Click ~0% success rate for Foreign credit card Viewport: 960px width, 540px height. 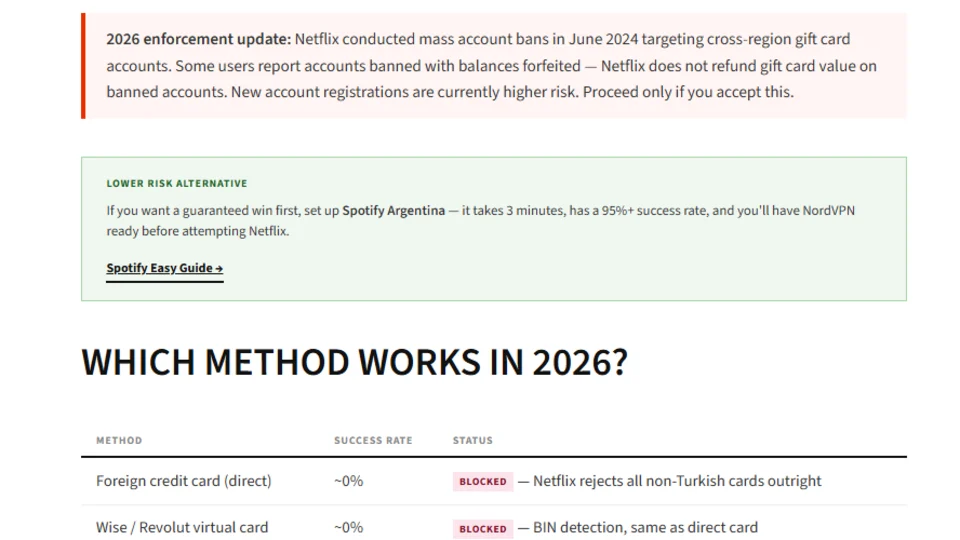(x=348, y=481)
